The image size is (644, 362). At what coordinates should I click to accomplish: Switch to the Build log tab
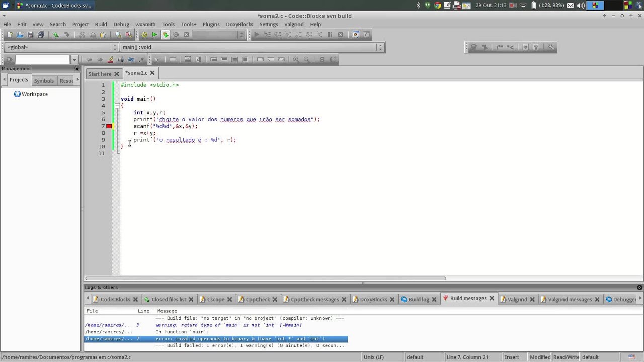point(419,299)
